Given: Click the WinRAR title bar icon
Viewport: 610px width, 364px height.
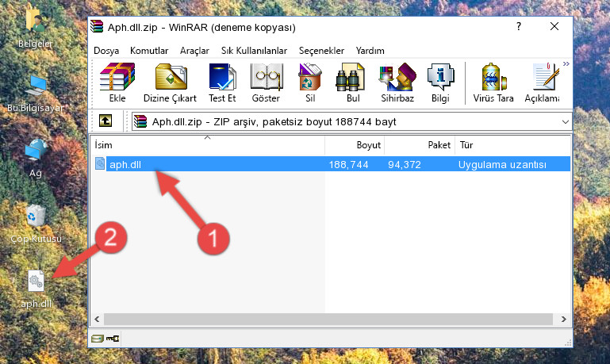Looking at the screenshot, I should 97,27.
